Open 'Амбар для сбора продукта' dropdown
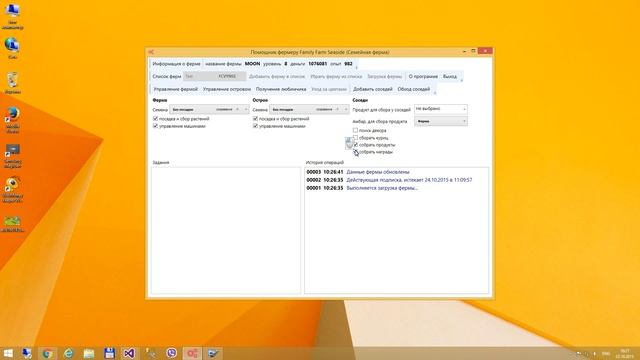 (440, 121)
